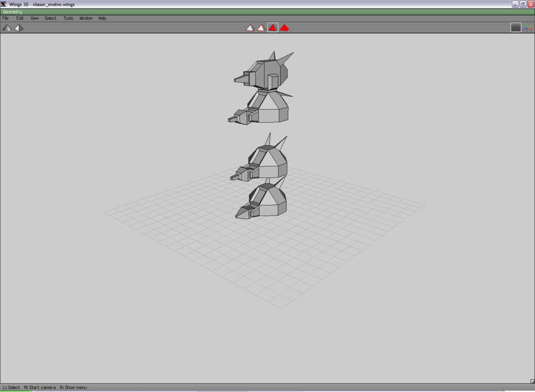
Task: Open the Edit menu
Action: pos(20,18)
